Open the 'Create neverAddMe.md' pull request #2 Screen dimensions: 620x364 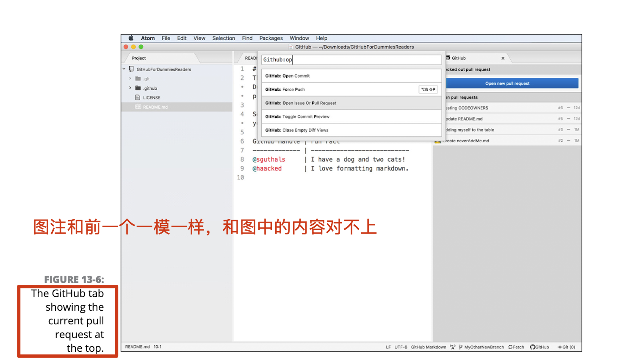point(507,141)
